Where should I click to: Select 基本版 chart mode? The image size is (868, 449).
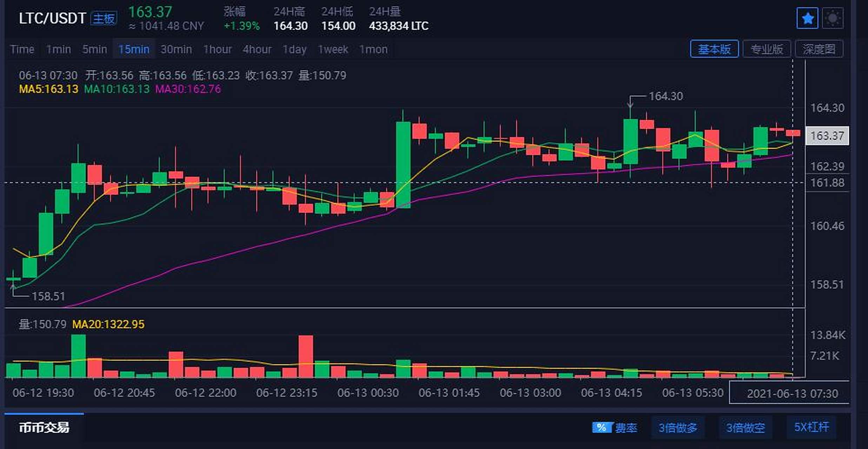(714, 49)
